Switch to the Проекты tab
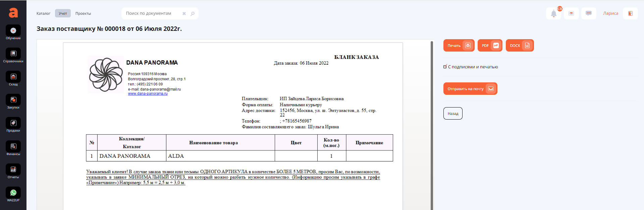This screenshot has height=210, width=644. coord(83,13)
